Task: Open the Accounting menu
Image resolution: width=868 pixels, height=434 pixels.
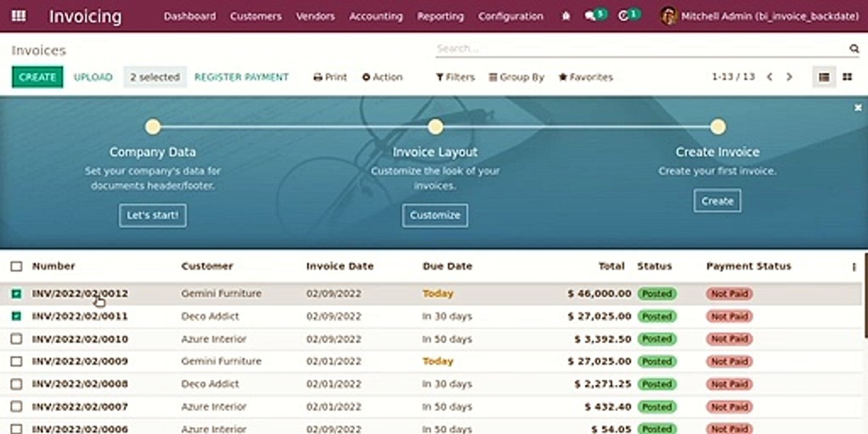Action: (x=376, y=16)
